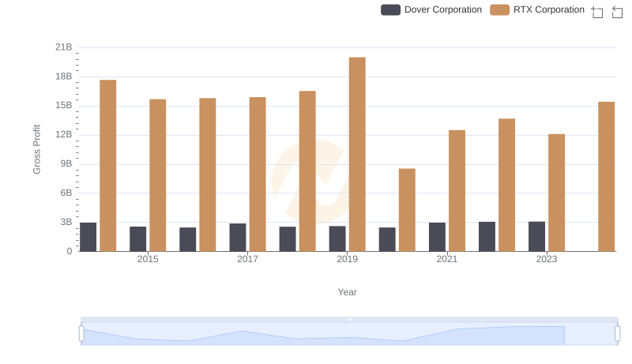Click the 18B y-axis label

tap(64, 77)
